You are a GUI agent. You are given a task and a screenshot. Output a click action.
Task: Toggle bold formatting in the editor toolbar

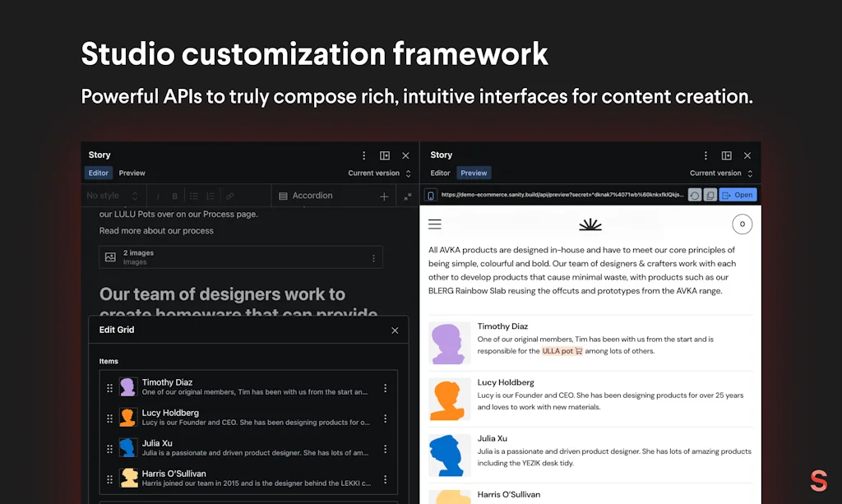pos(174,195)
